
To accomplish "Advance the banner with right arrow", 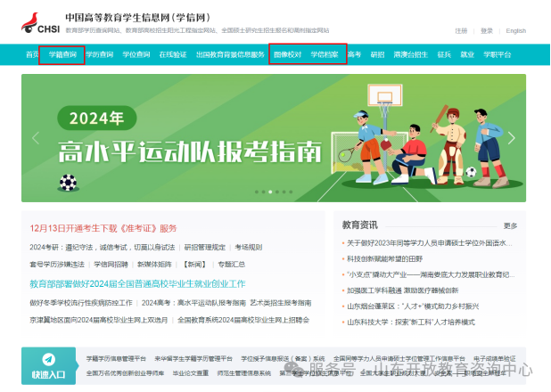I will pyautogui.click(x=511, y=138).
